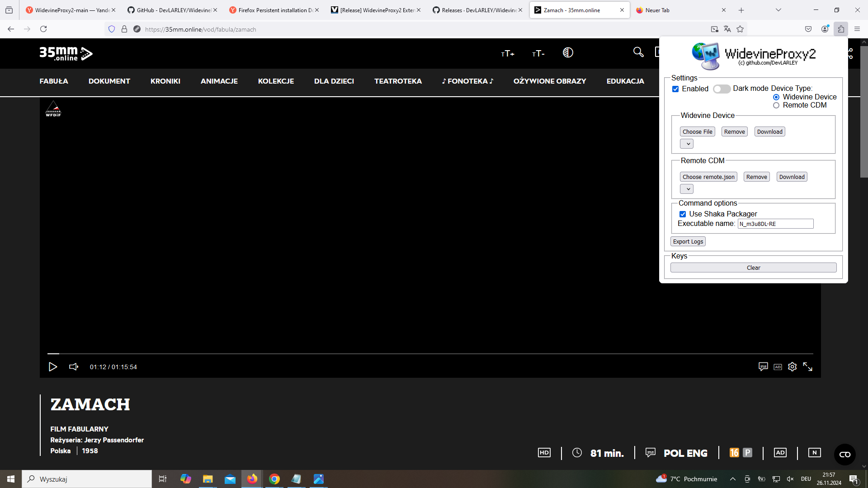Image resolution: width=868 pixels, height=488 pixels.
Task: Click the site search magnifier icon
Action: click(x=638, y=52)
